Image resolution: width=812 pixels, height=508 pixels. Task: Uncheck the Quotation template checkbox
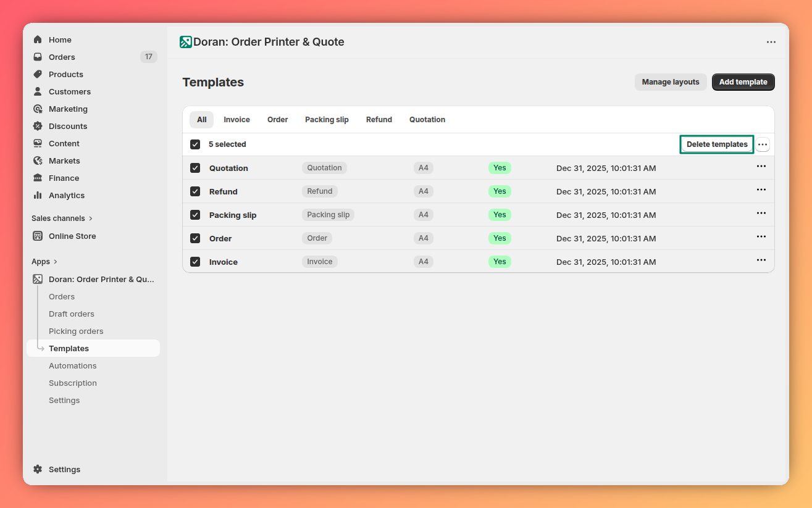point(195,168)
